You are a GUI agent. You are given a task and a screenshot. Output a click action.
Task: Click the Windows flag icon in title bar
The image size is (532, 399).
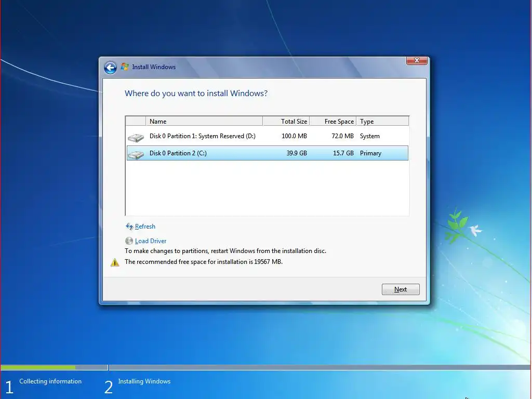click(125, 67)
